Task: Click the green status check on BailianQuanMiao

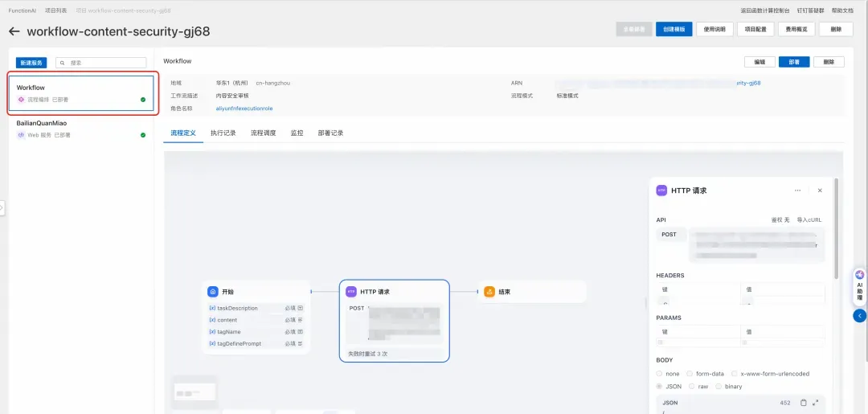Action: click(x=143, y=135)
